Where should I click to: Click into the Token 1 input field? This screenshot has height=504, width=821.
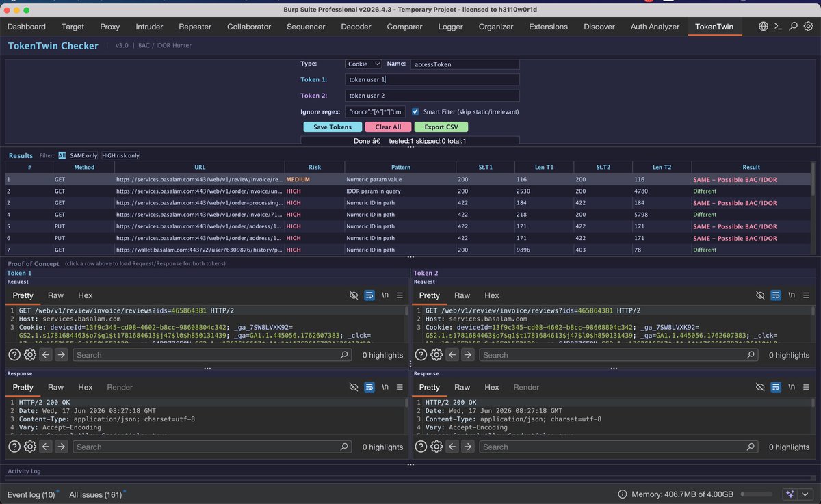point(432,79)
